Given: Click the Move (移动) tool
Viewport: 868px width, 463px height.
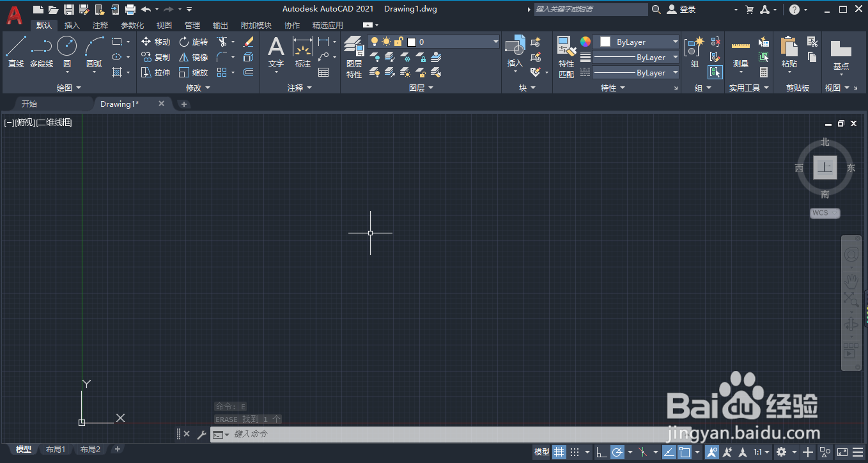Looking at the screenshot, I should (x=156, y=42).
